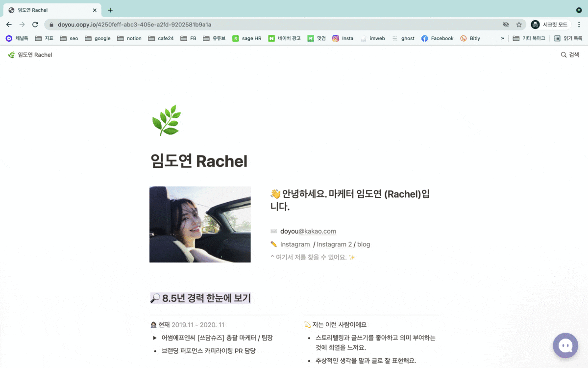Open Chrome's three-dot menu
Screen dimensions: 588x368
[x=579, y=25]
